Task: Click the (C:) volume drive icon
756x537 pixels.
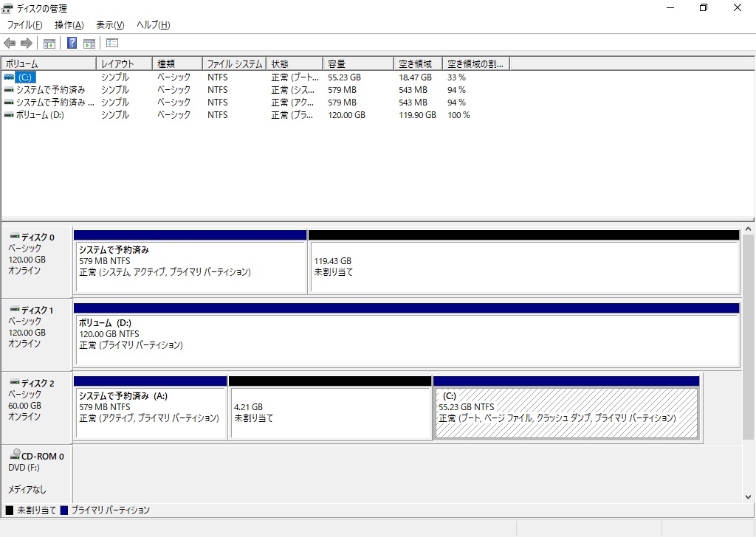Action: point(9,77)
